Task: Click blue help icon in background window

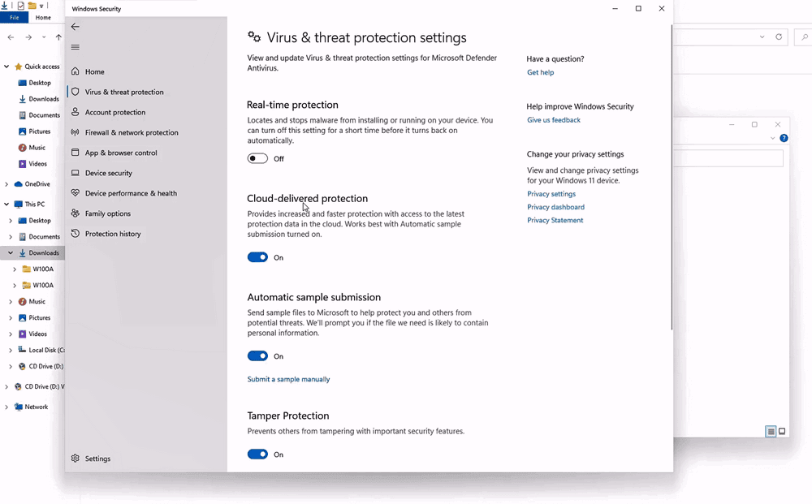Action: pyautogui.click(x=784, y=138)
